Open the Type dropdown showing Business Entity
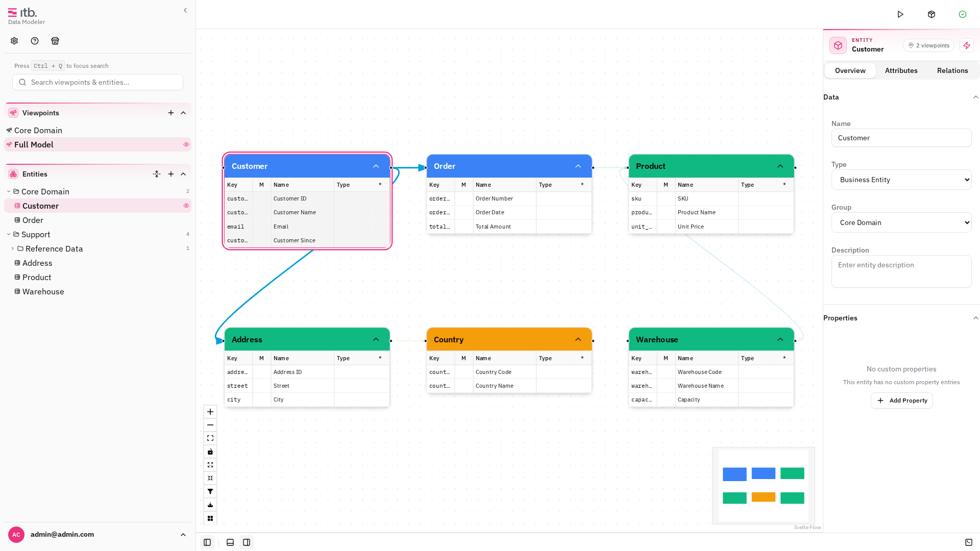The image size is (980, 551). [901, 180]
